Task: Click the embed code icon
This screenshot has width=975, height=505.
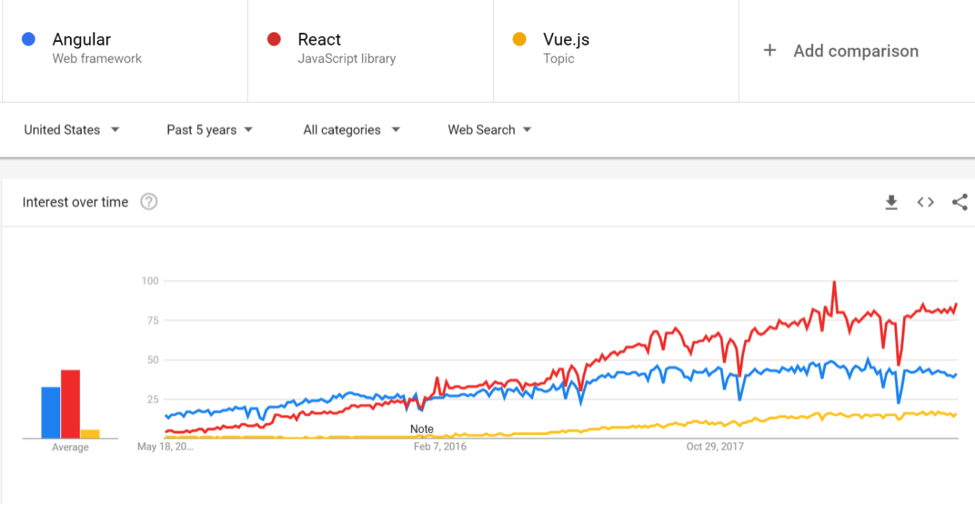Action: (x=925, y=203)
